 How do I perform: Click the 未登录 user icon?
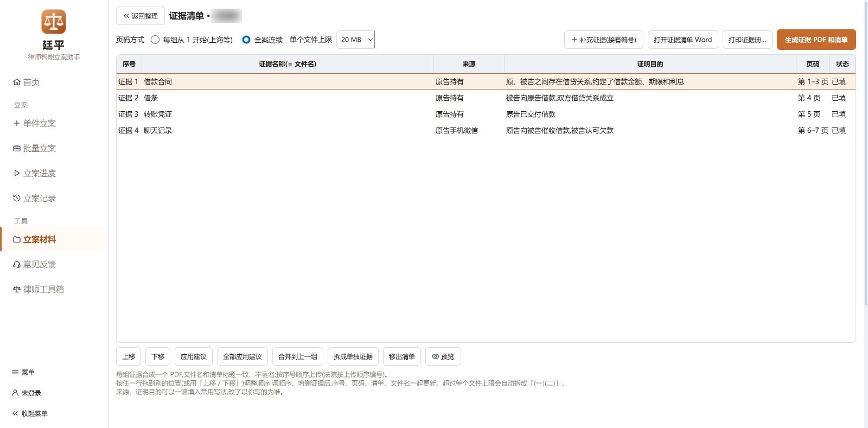15,393
